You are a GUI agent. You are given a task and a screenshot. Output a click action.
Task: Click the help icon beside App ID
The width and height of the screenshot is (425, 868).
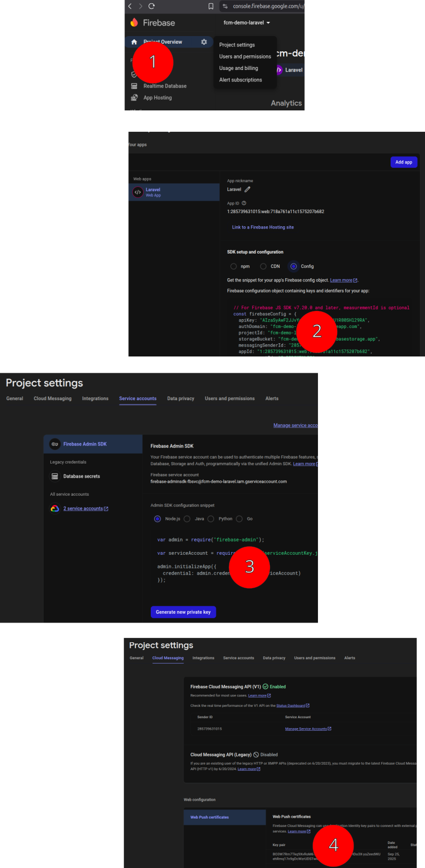[244, 203]
